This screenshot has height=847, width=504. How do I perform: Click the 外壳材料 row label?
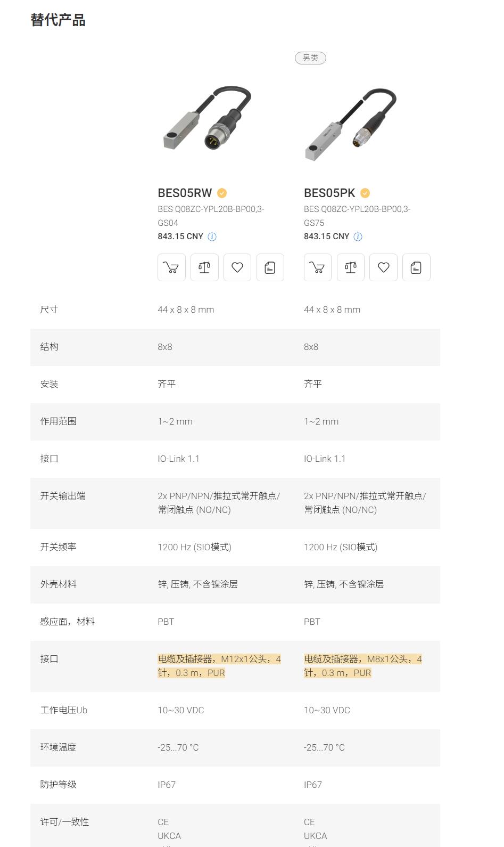[59, 584]
